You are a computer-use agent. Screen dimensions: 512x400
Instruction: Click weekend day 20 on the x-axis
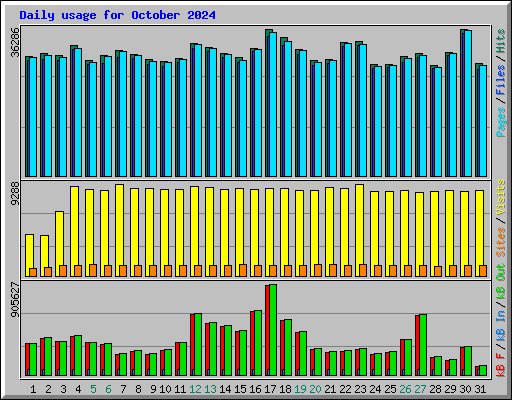click(x=315, y=389)
